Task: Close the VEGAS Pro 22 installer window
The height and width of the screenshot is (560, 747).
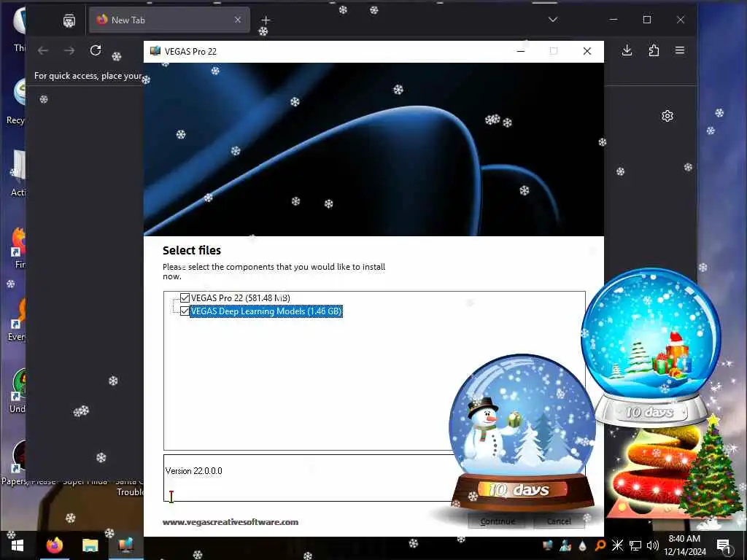Action: click(587, 51)
